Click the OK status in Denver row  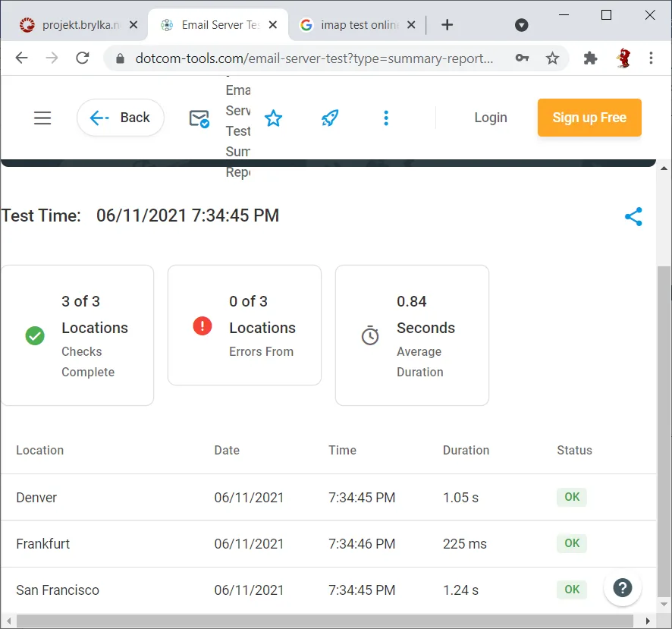click(x=572, y=497)
